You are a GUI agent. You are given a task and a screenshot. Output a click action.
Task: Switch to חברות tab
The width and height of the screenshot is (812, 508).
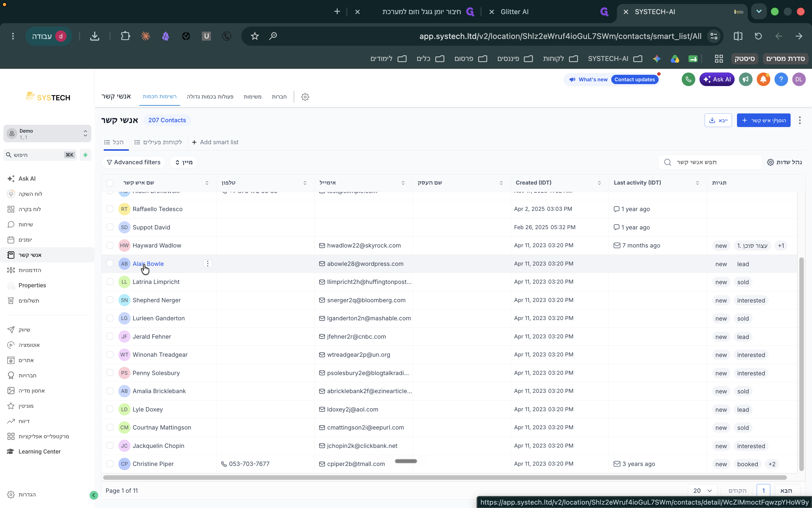[279, 97]
